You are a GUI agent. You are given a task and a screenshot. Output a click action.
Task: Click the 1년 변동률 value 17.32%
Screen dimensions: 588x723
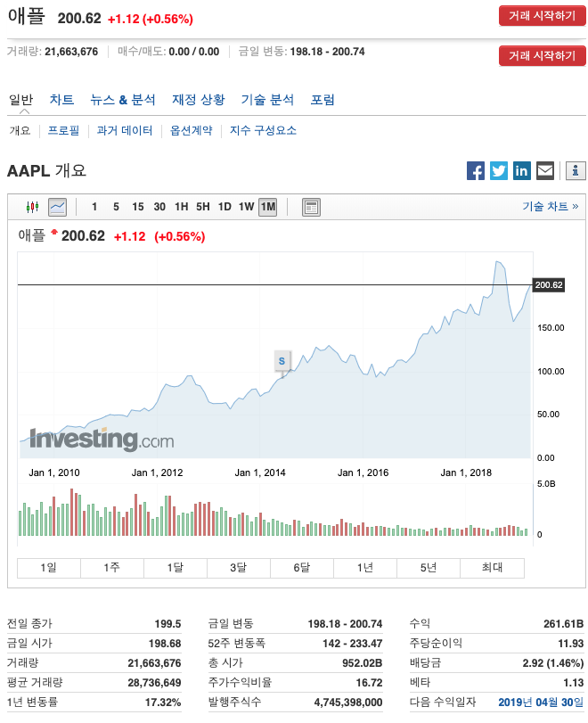coord(163,702)
